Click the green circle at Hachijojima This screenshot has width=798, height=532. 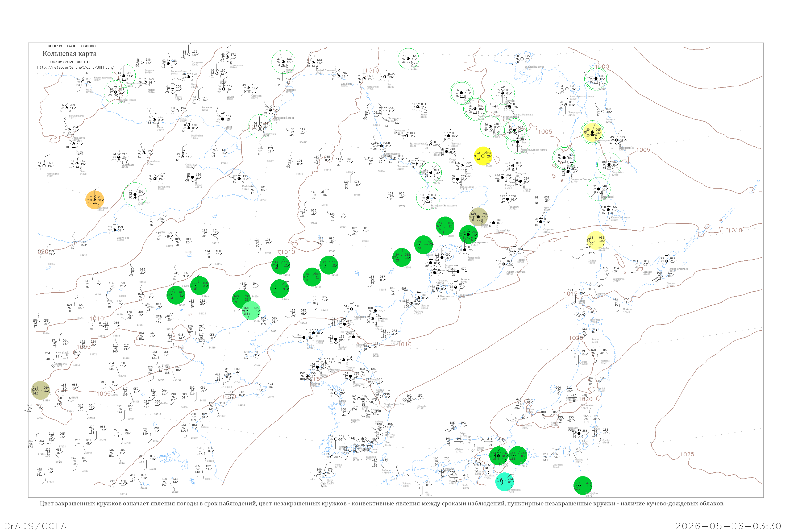click(583, 485)
